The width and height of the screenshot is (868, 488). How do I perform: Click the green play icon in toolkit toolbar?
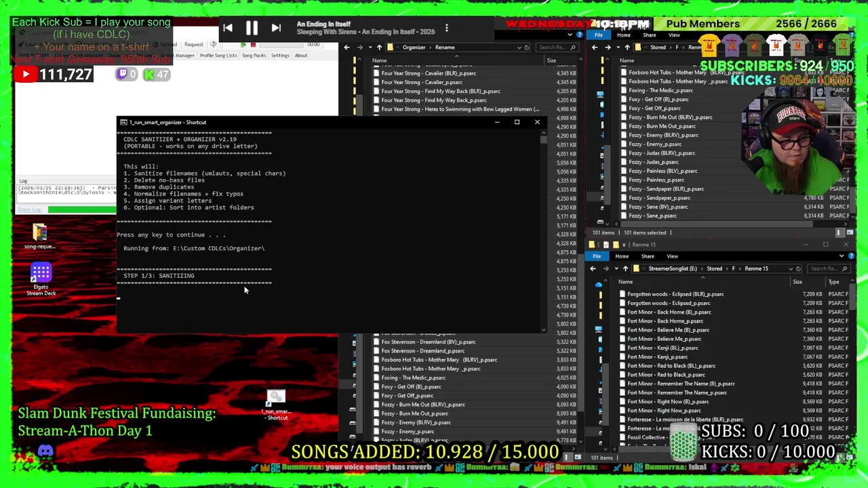point(243,45)
